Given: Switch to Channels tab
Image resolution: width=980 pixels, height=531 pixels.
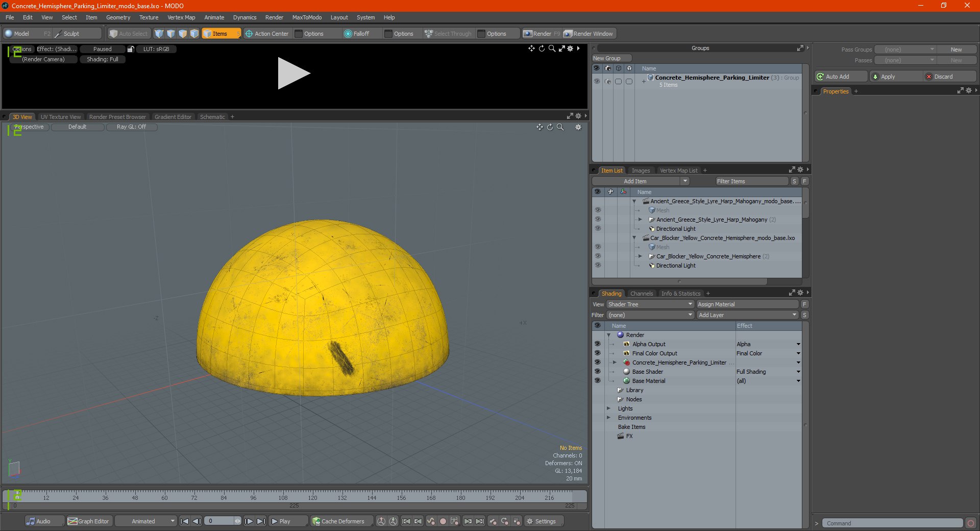Looking at the screenshot, I should [x=642, y=294].
